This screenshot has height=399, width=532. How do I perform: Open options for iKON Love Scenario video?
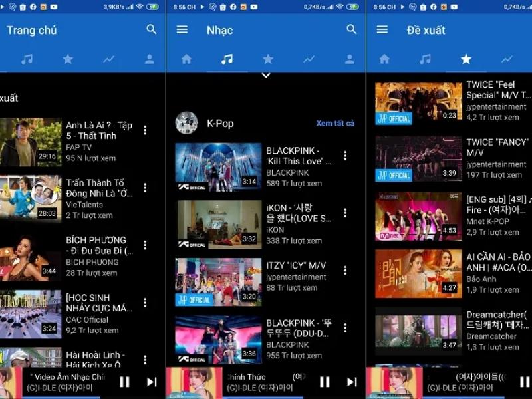tap(345, 213)
